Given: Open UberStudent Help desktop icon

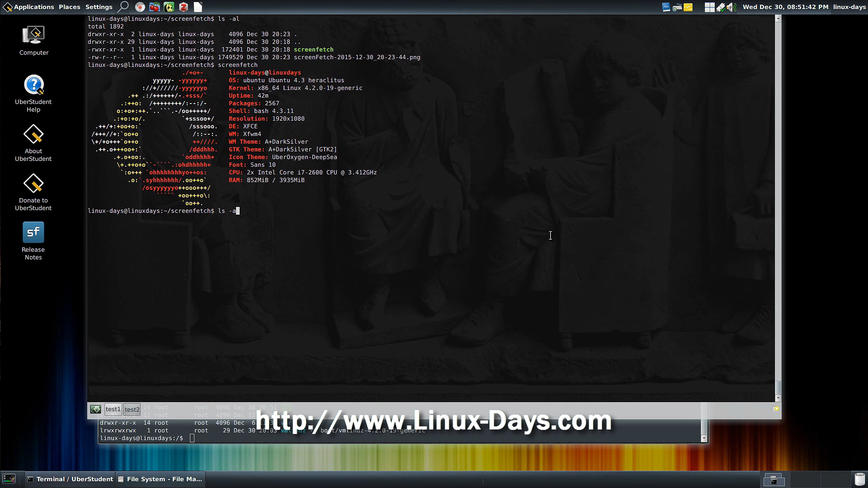Looking at the screenshot, I should [33, 93].
